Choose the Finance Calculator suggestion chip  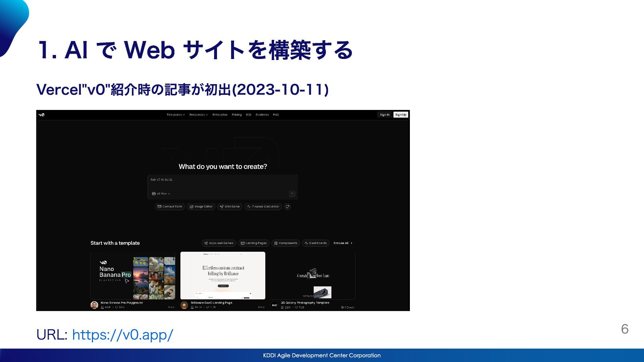click(x=263, y=206)
